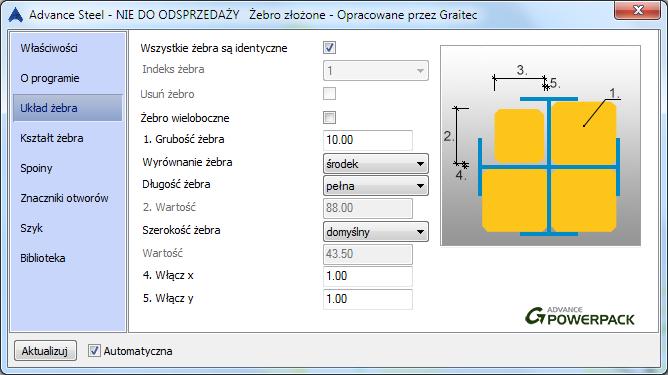The width and height of the screenshot is (668, 375).
Task: Click the 'Aktualizuj' button
Action: (45, 351)
